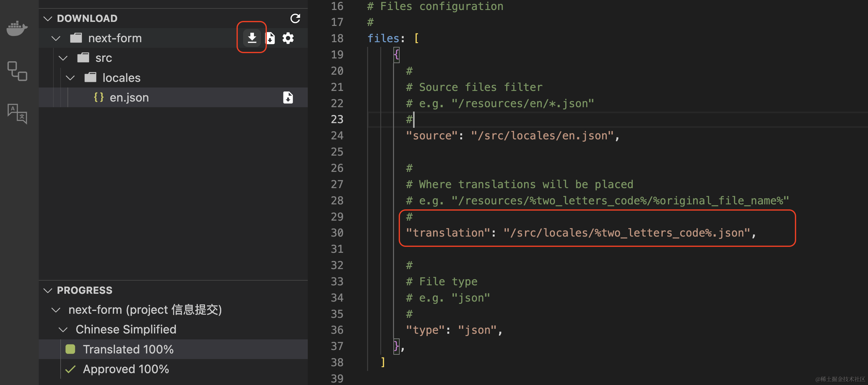Open the Docker sidebar view
The height and width of the screenshot is (385, 868).
coord(17,28)
